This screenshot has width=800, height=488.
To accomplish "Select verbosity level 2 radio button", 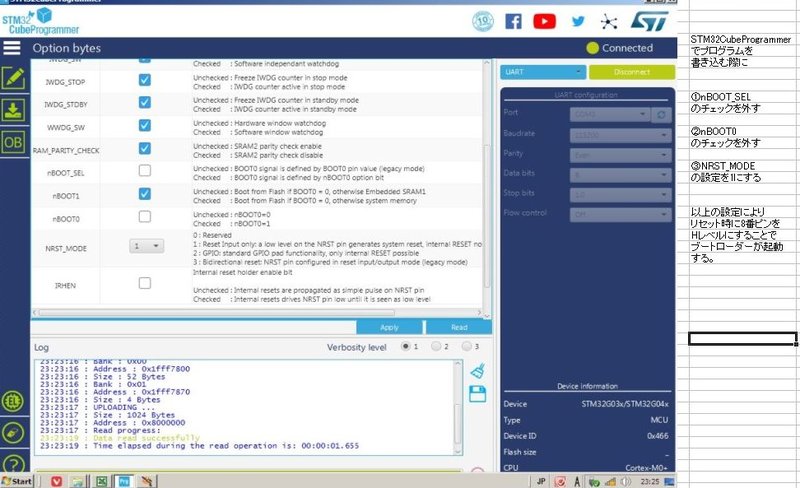I will [x=437, y=346].
